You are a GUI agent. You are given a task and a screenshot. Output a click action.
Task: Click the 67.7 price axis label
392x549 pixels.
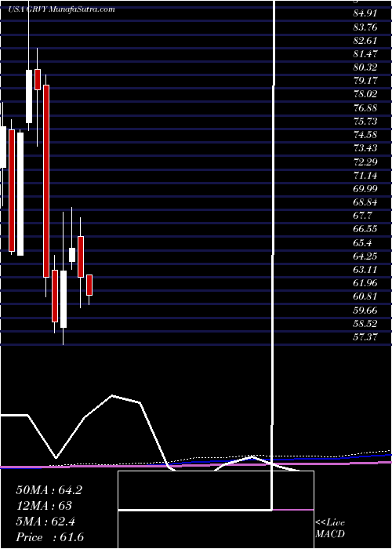(x=362, y=216)
